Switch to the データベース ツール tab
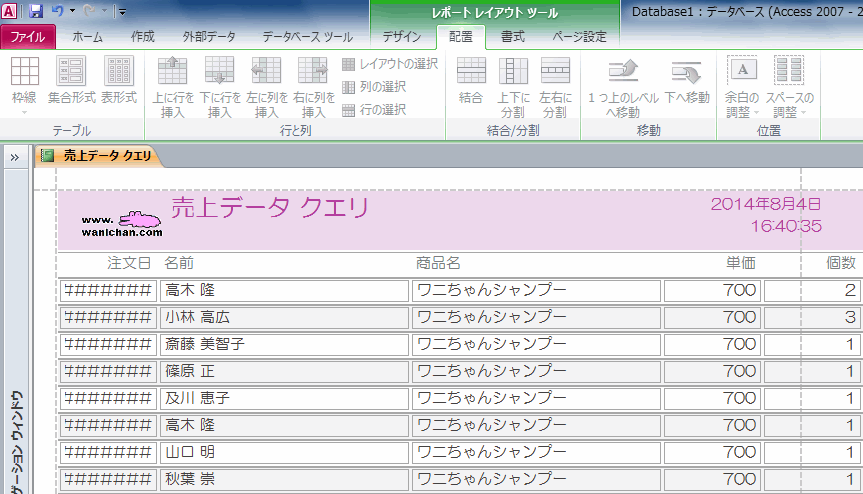This screenshot has height=494, width=863. (307, 37)
